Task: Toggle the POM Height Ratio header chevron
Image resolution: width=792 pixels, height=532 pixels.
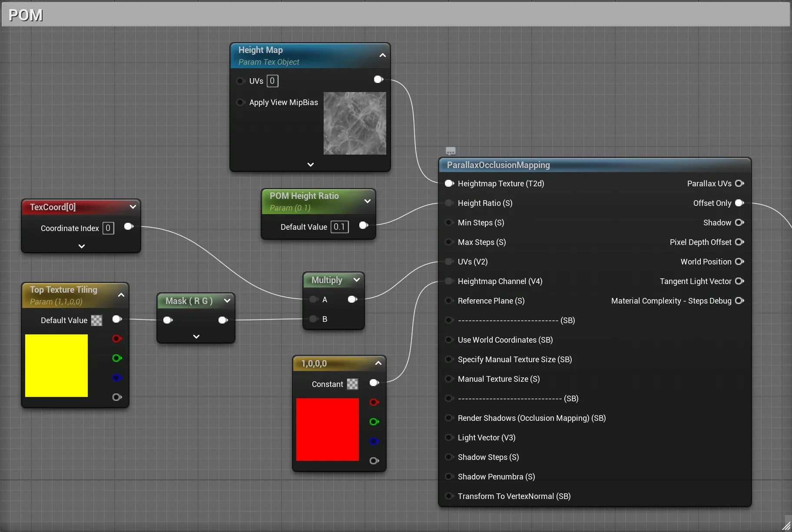Action: click(368, 201)
